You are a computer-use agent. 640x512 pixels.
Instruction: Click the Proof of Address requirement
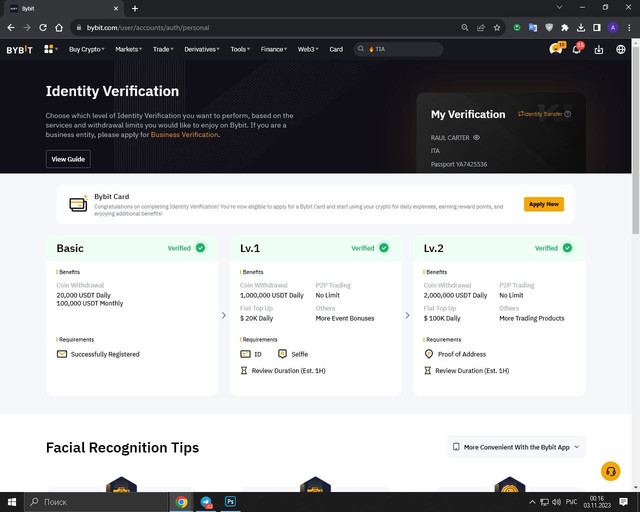[x=455, y=354]
